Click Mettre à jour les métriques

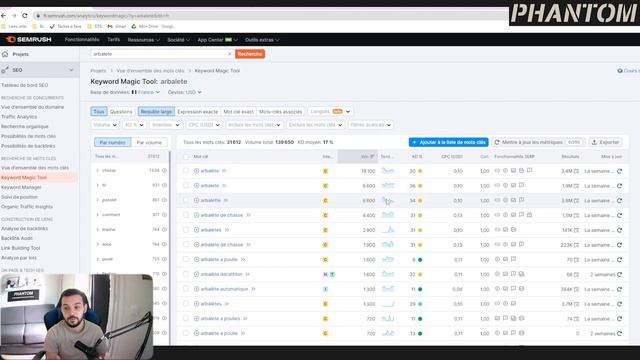point(538,142)
